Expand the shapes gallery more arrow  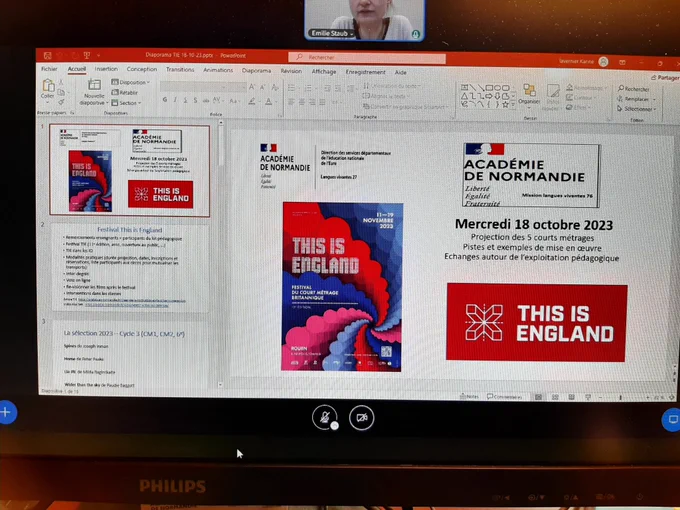coord(513,105)
